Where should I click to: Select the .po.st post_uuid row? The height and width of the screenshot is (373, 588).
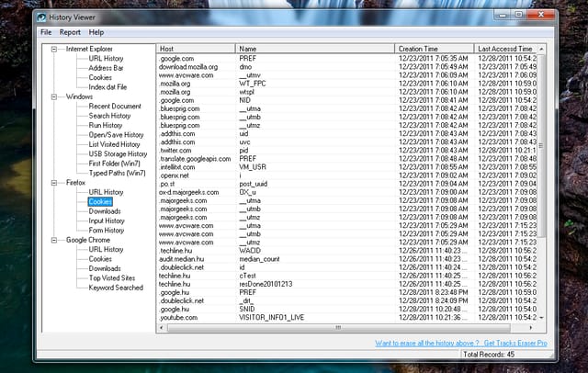click(x=347, y=184)
